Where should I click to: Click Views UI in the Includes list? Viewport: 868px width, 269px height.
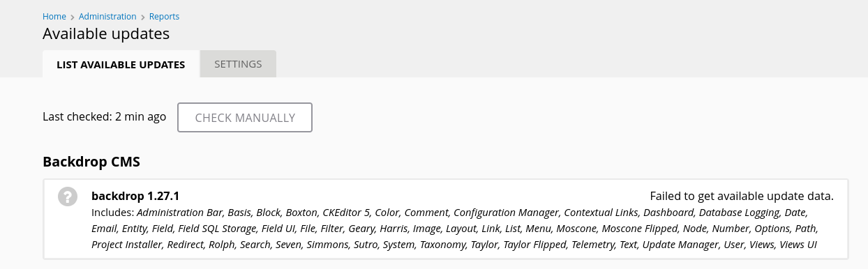(x=798, y=245)
